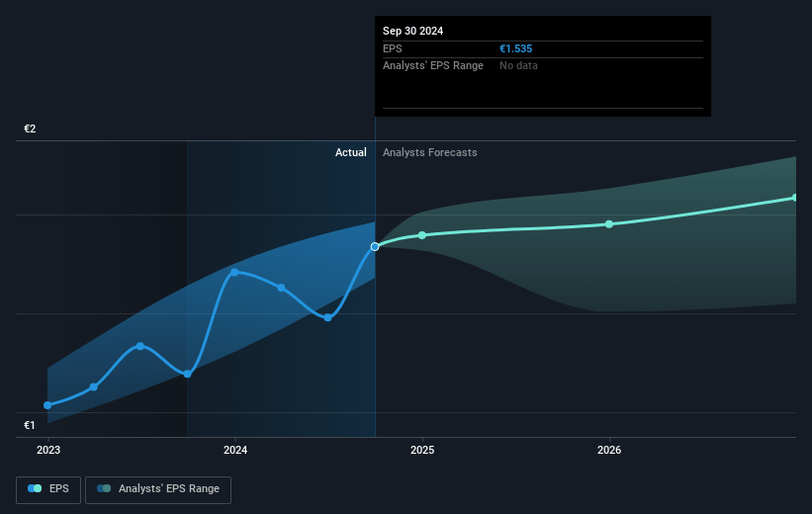
Task: Select the early 2025 forecast data point
Action: coord(422,235)
